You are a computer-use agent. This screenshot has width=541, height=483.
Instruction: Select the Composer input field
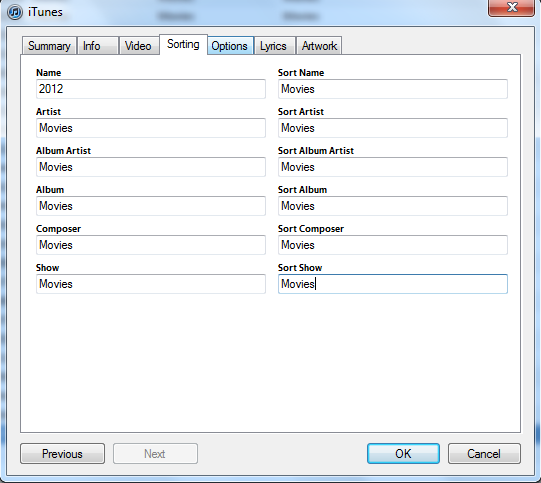151,245
